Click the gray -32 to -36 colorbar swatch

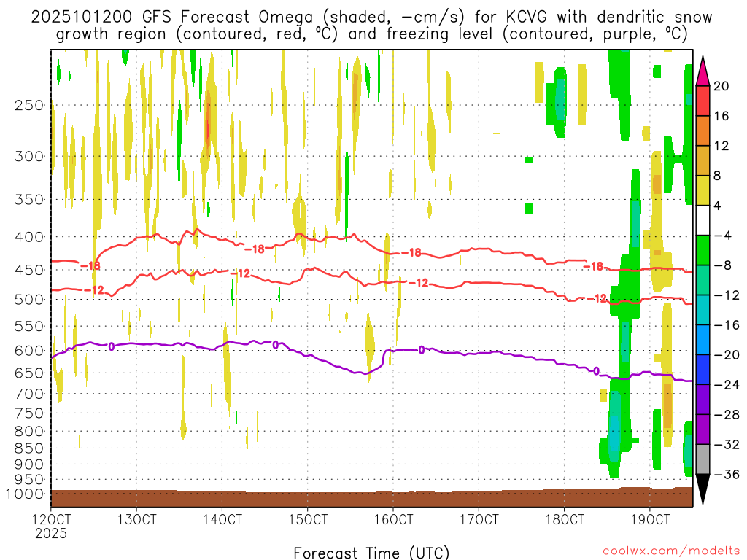point(703,459)
